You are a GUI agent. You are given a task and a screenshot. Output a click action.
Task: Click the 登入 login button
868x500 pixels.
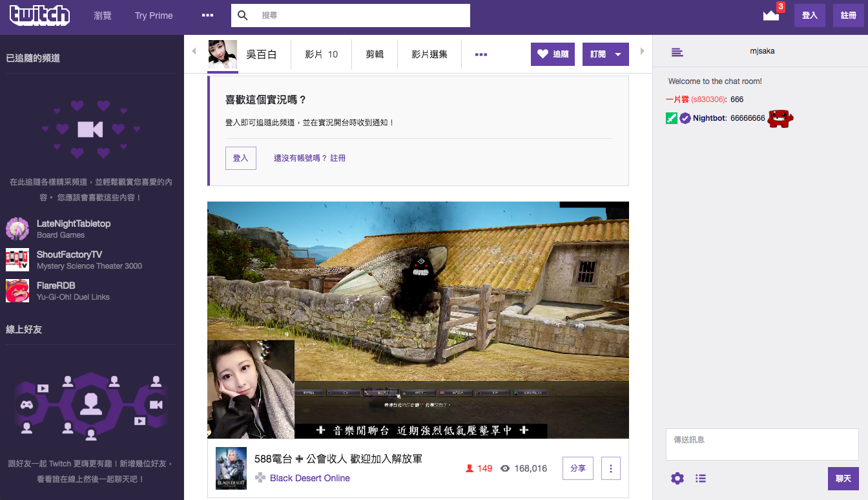pyautogui.click(x=809, y=16)
